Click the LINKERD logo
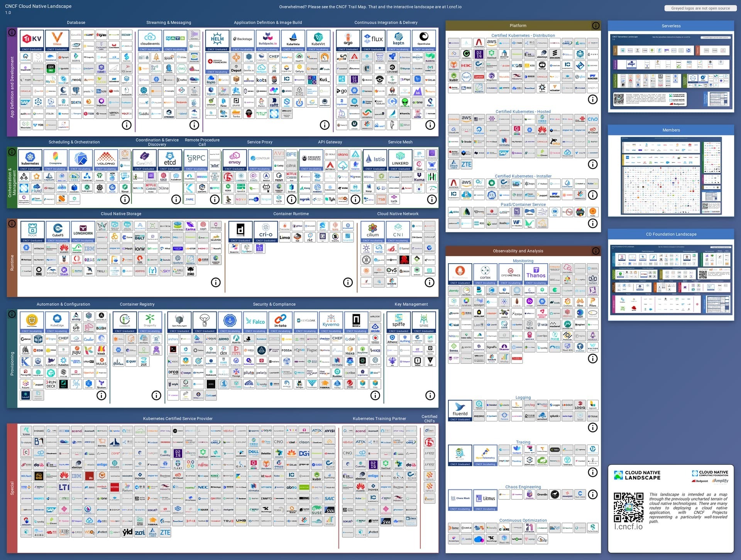The height and width of the screenshot is (560, 741). coord(400,160)
